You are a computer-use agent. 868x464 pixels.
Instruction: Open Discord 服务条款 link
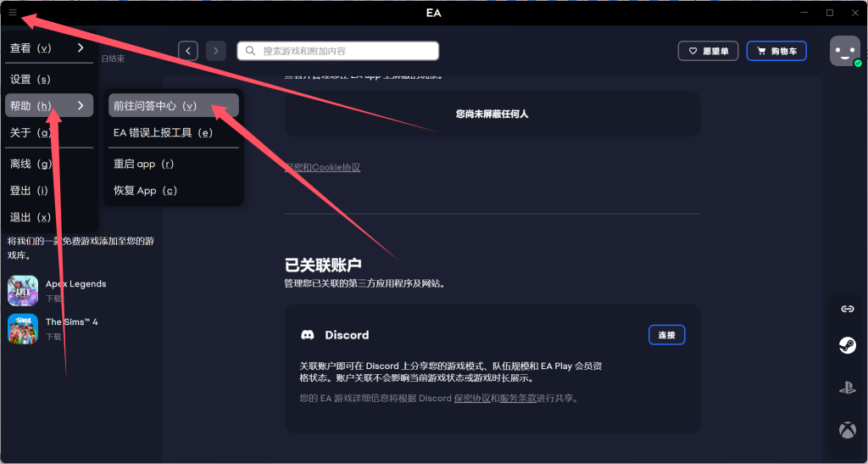point(518,398)
